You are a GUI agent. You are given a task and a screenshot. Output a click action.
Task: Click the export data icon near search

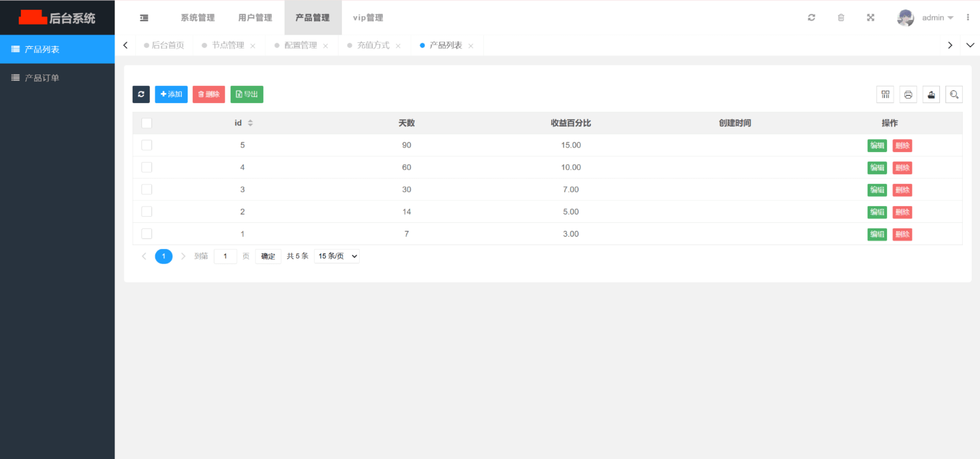point(931,94)
